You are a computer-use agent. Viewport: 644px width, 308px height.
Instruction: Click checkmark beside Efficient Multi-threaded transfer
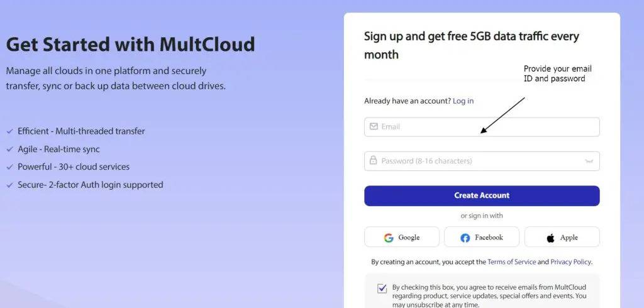pos(9,131)
